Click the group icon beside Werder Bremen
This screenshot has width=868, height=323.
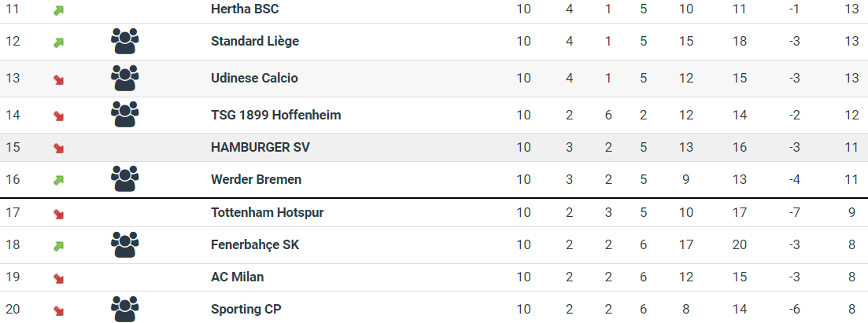[125, 179]
